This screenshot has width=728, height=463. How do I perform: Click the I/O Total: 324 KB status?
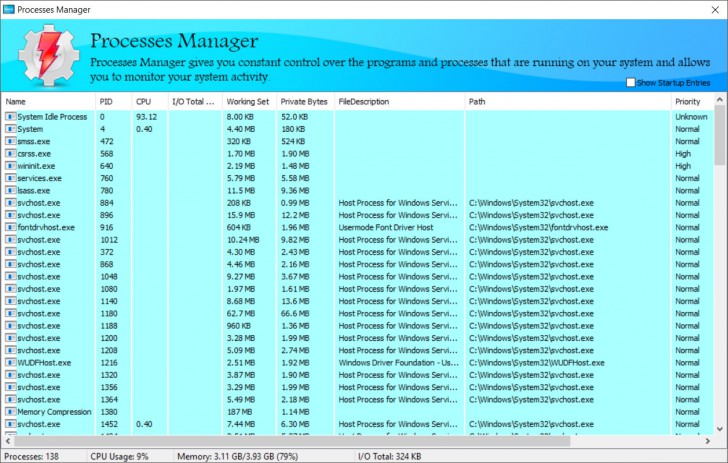click(390, 456)
